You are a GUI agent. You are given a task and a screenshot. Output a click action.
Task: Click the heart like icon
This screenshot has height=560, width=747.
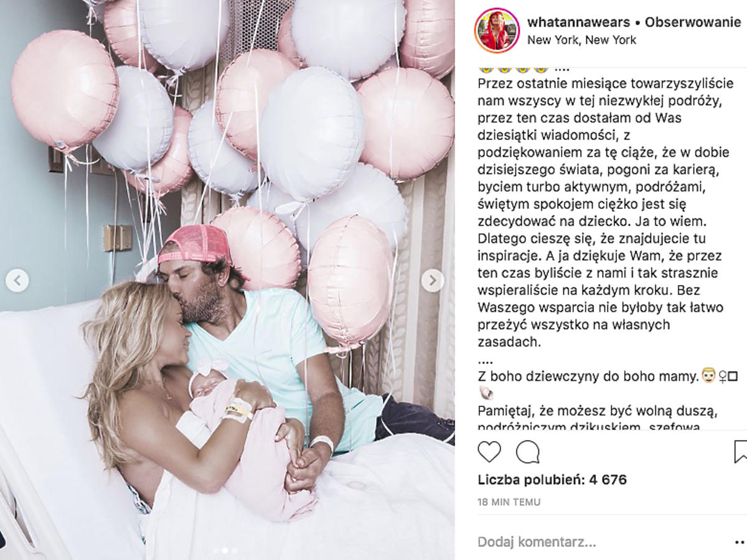click(x=489, y=452)
